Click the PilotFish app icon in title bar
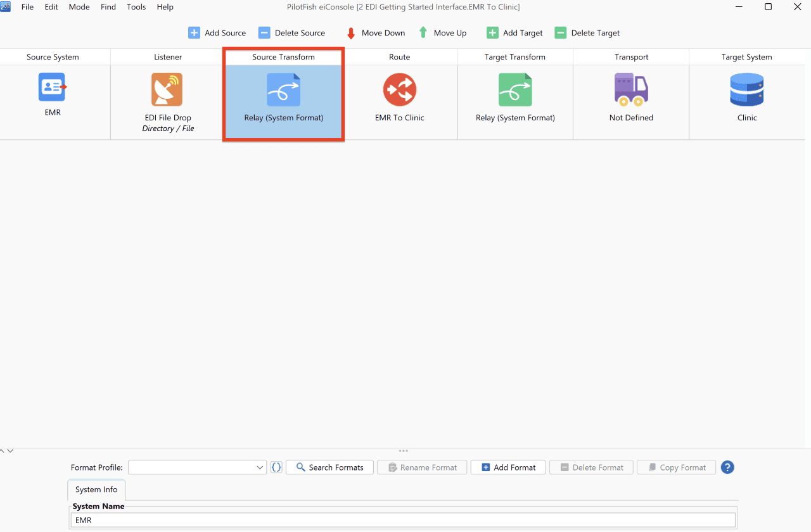The height and width of the screenshot is (532, 811). pyautogui.click(x=6, y=7)
